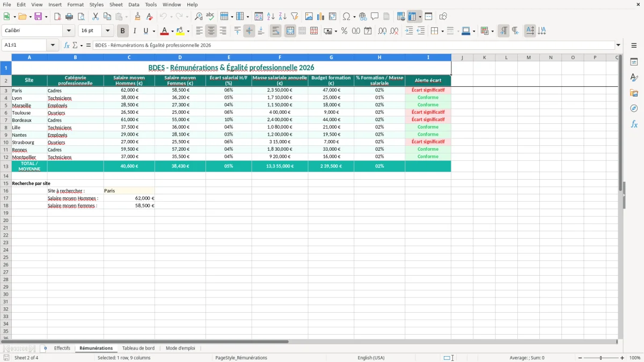Open Conditional Formatting dropdown arrow

pyautogui.click(x=492, y=31)
